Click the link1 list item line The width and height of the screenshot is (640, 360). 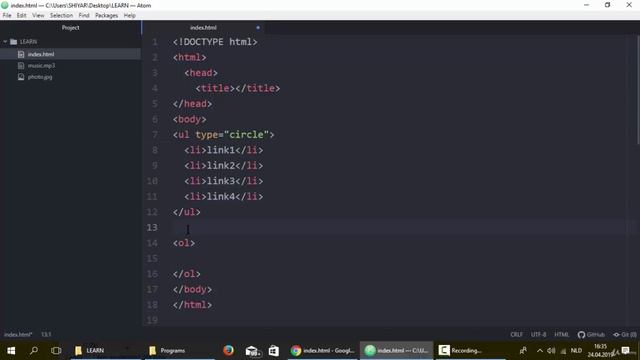point(223,150)
